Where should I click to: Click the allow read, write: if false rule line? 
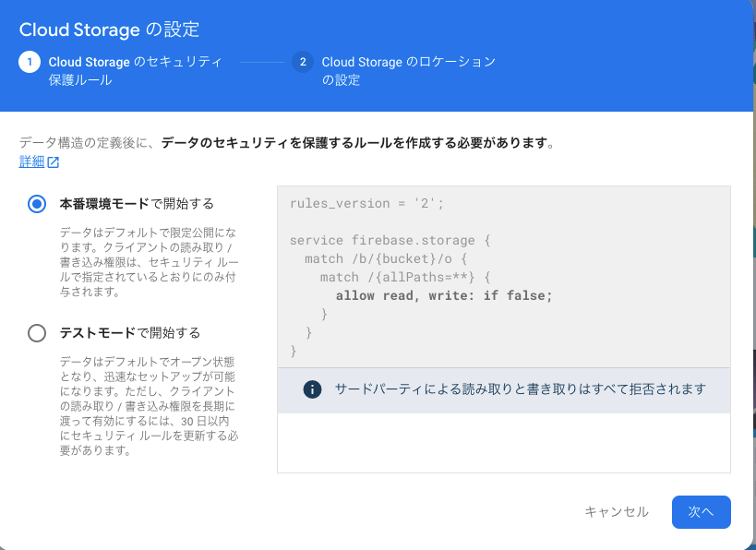444,295
